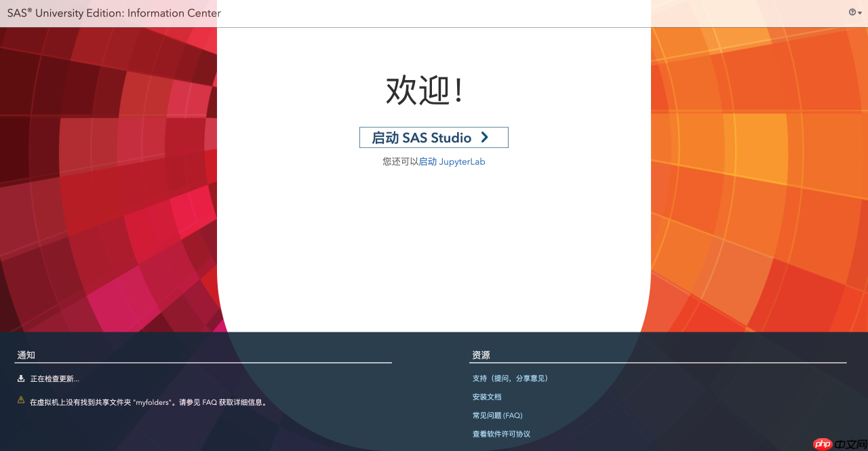Click the 正在检查更新... notification text
The height and width of the screenshot is (451, 868).
pyautogui.click(x=55, y=379)
